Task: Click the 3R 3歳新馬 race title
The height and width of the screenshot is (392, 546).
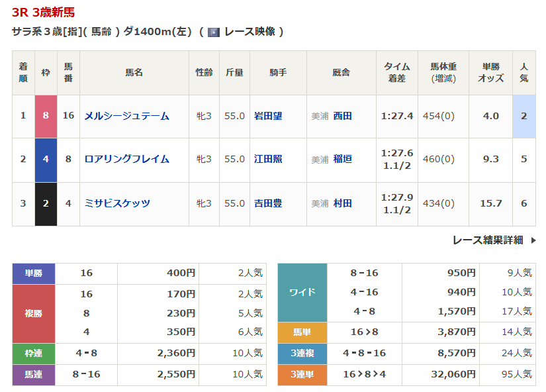Action: click(x=43, y=12)
